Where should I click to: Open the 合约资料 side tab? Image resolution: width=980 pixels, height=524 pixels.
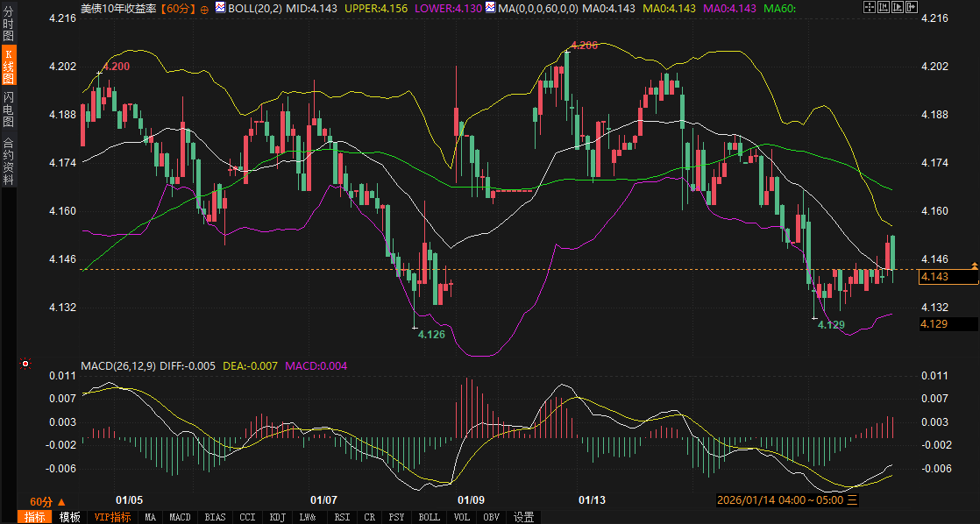[9, 160]
